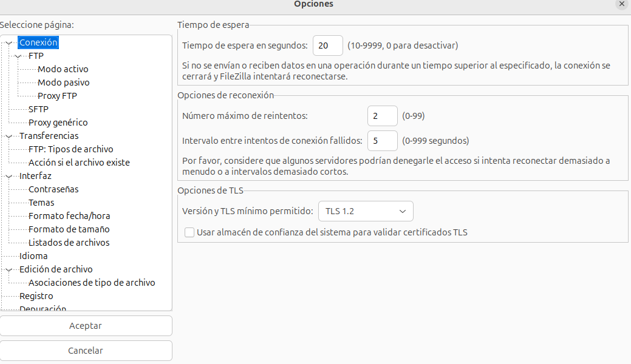Screen dimensions: 631x364
Task: Select Contraseñas under Interfaz
Action: pyautogui.click(x=53, y=189)
